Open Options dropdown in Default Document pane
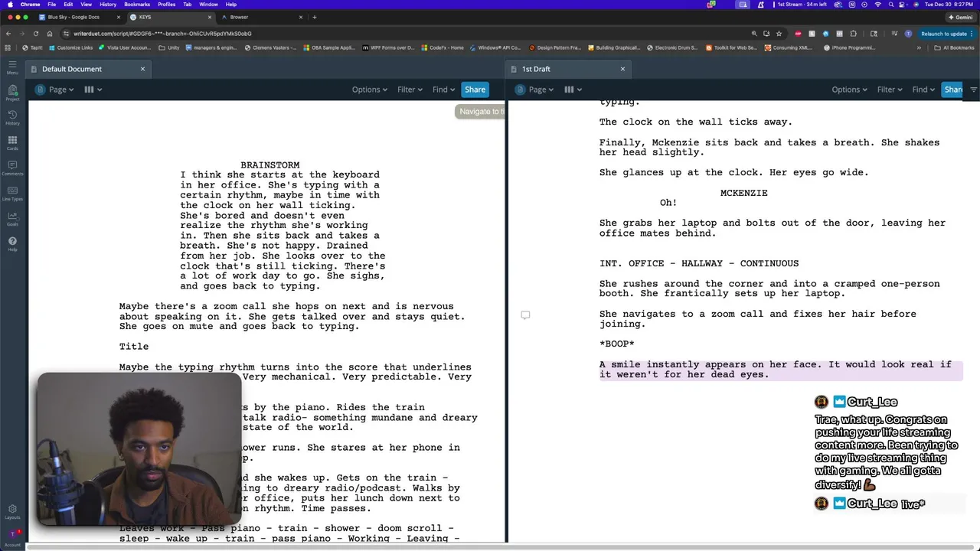The image size is (980, 551). pos(369,90)
